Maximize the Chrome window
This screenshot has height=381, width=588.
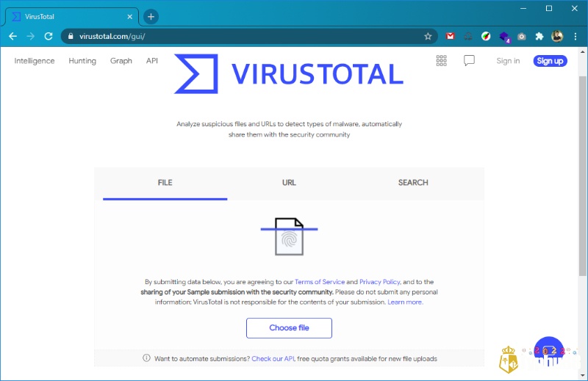click(549, 8)
